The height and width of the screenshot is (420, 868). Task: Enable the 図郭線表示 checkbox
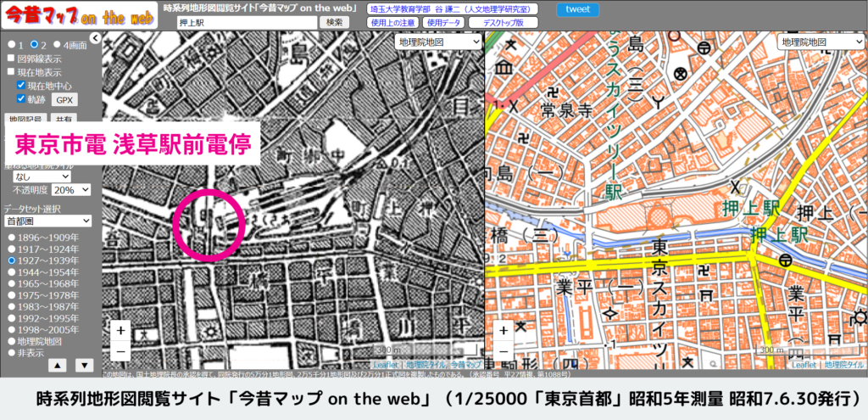pyautogui.click(x=11, y=59)
